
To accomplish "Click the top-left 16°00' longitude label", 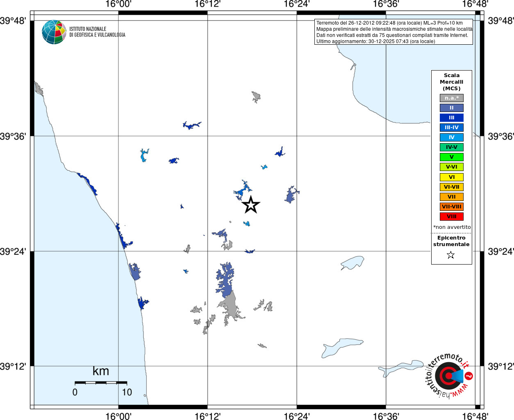I will 118,4.
